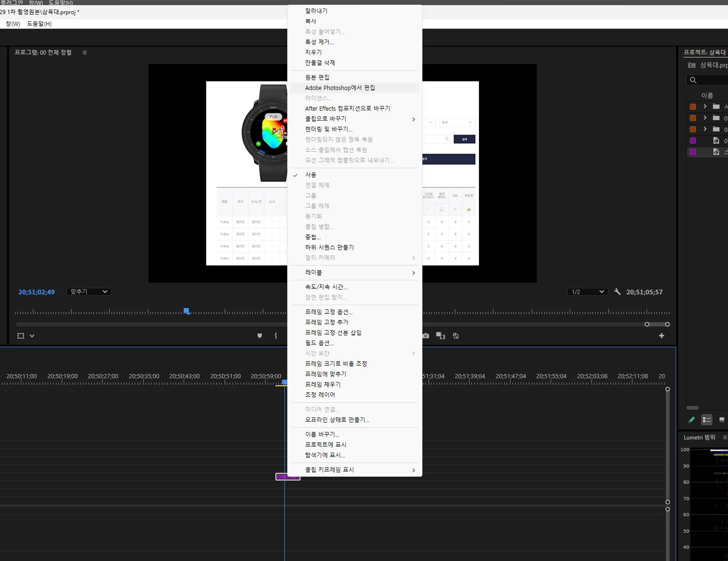Click the magnifier icon in project search
The width and height of the screenshot is (728, 561).
693,80
